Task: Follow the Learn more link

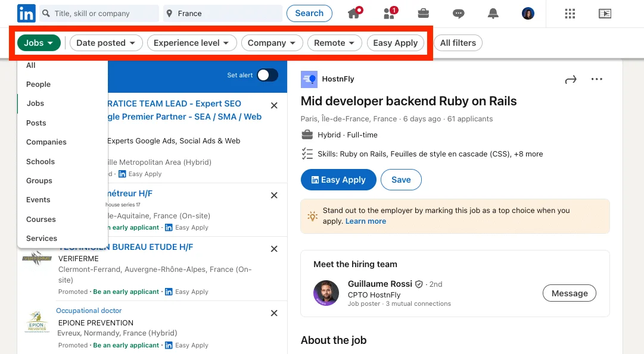Action: (x=366, y=221)
